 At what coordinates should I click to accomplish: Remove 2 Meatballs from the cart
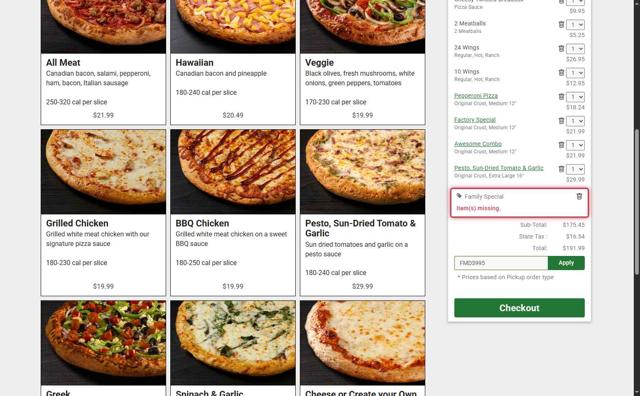(x=561, y=24)
